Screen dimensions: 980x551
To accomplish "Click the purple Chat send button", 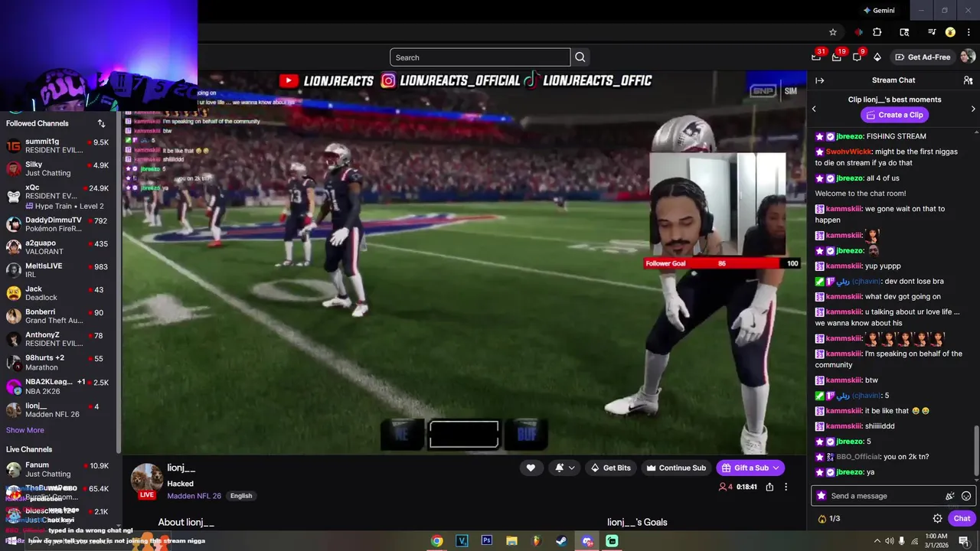I will (x=962, y=518).
